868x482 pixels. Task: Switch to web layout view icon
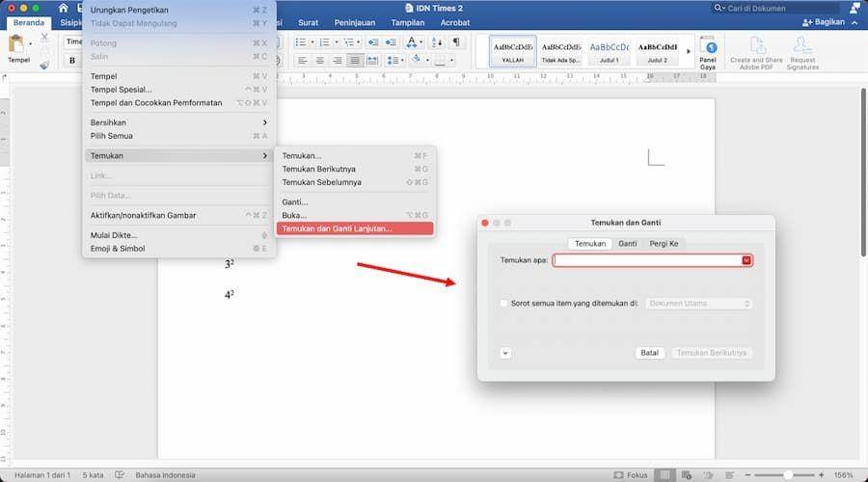687,475
